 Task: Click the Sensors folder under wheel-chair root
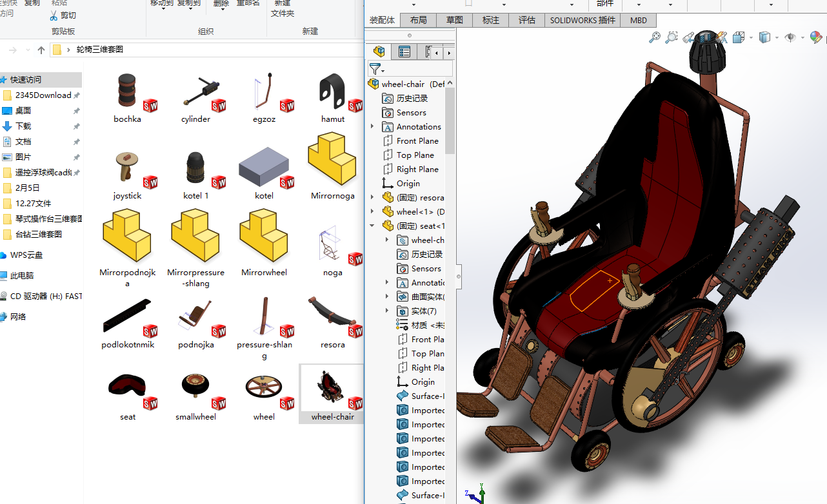[x=404, y=112]
